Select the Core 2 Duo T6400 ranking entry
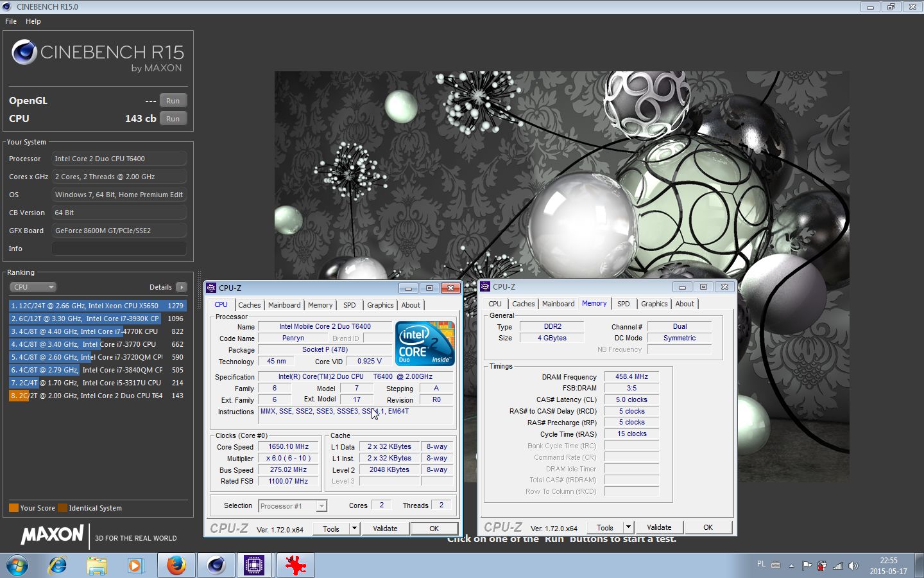 tap(98, 396)
